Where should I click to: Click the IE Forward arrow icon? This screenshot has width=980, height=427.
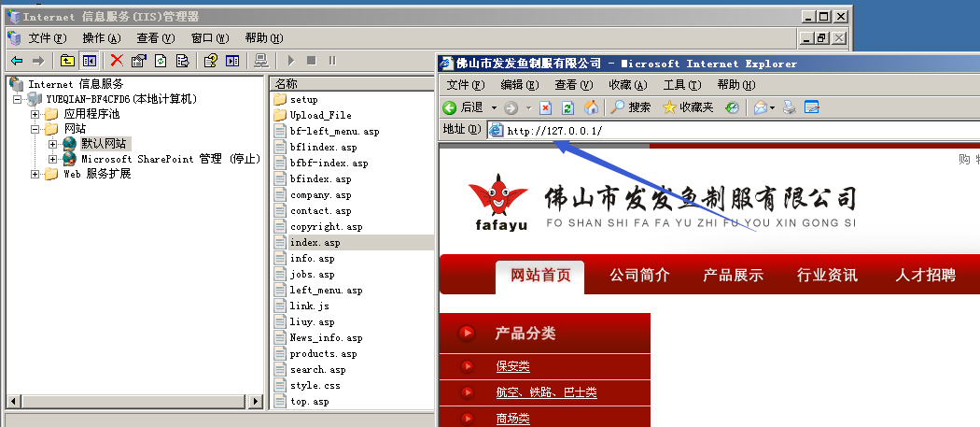511,107
